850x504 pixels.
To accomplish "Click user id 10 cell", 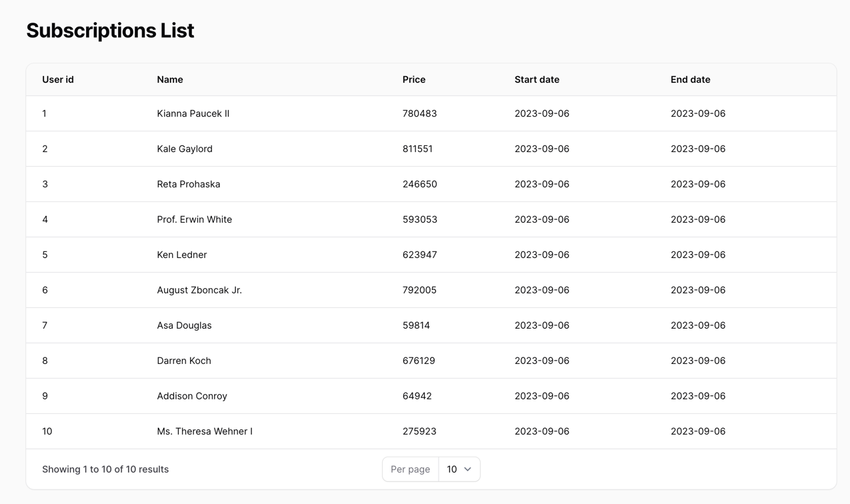I will [x=47, y=431].
